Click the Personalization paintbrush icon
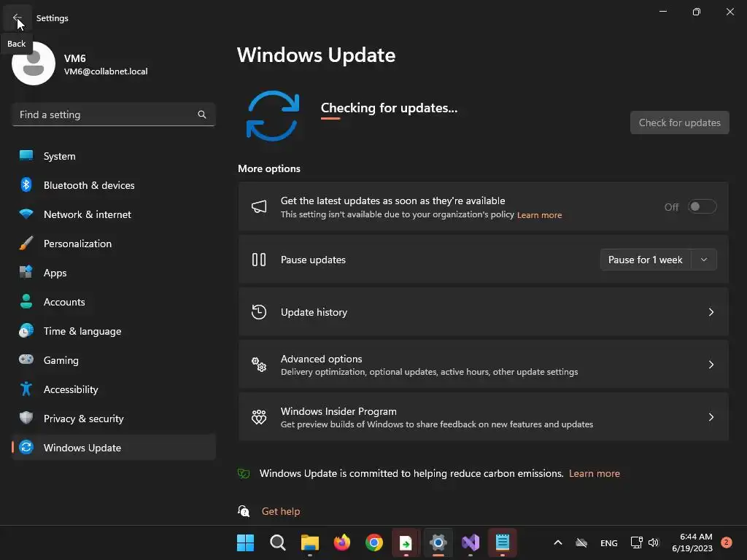The height and width of the screenshot is (560, 747). [26, 244]
